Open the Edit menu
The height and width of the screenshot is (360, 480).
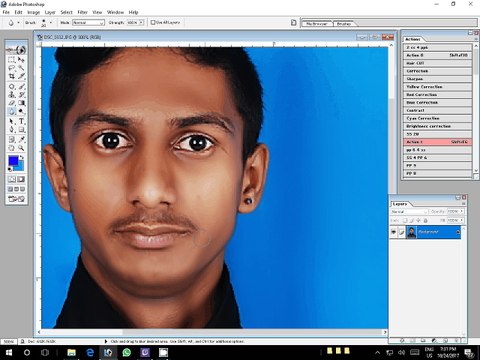[x=18, y=12]
